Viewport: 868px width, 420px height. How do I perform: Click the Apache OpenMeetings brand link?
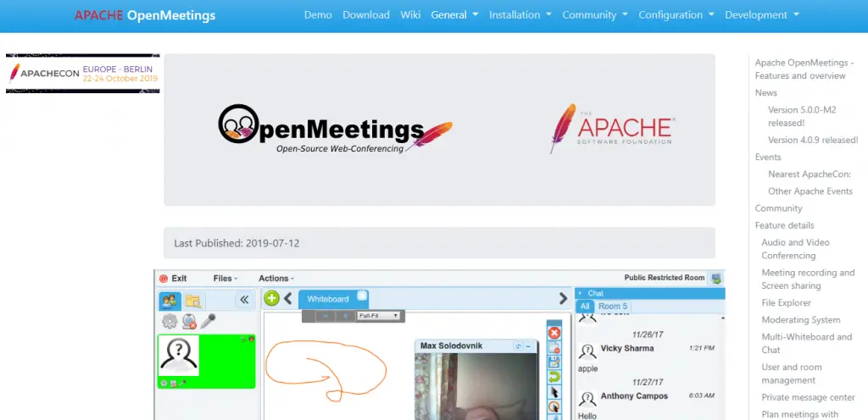(x=145, y=15)
